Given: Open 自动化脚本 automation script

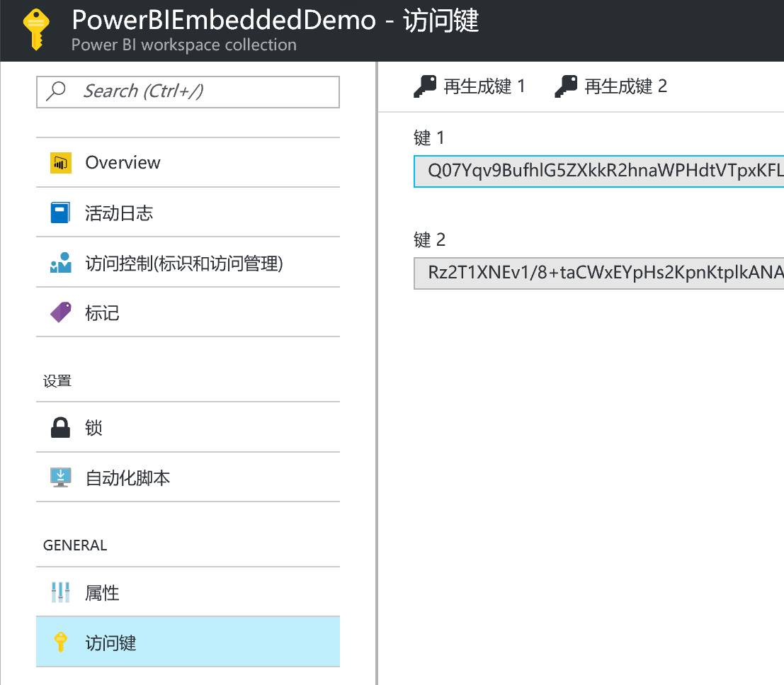Looking at the screenshot, I should 188,477.
